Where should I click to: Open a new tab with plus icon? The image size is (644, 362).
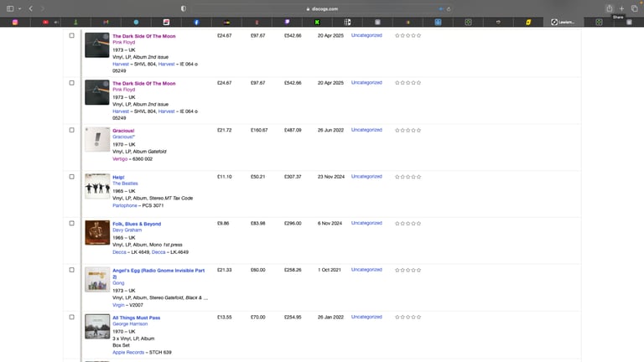click(x=622, y=8)
